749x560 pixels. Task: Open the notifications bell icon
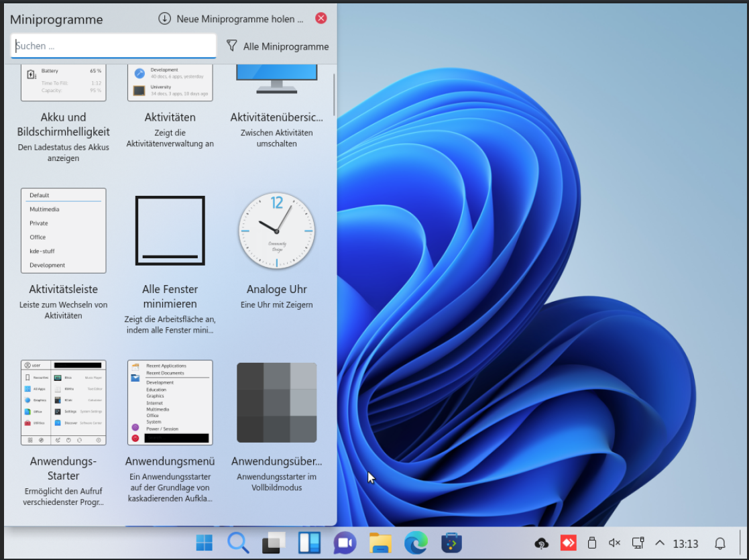(x=720, y=543)
